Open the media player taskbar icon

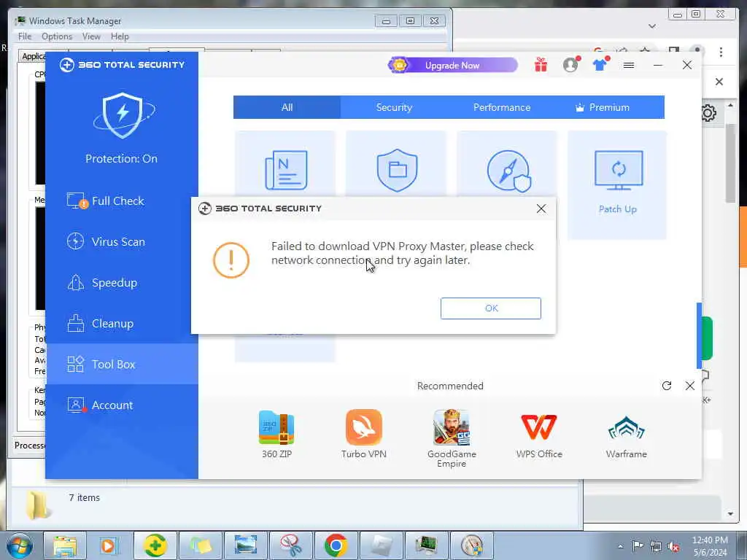click(108, 545)
